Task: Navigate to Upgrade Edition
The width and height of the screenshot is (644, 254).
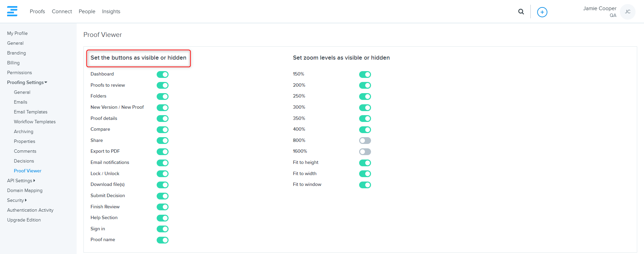Action: (24, 220)
